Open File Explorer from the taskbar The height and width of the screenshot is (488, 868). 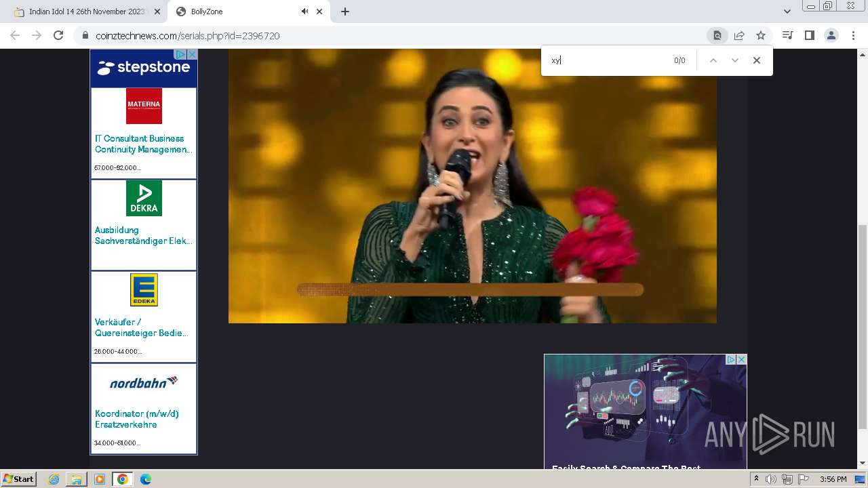(x=77, y=479)
